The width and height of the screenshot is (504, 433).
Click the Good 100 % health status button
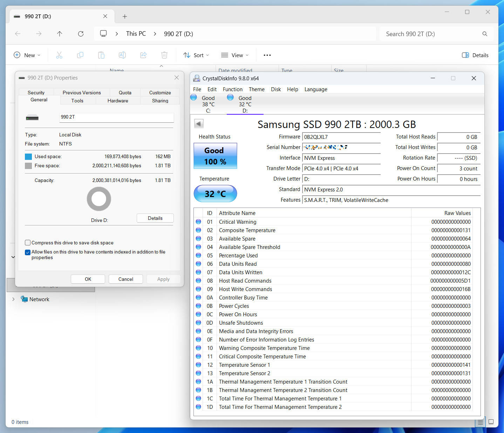(x=215, y=156)
